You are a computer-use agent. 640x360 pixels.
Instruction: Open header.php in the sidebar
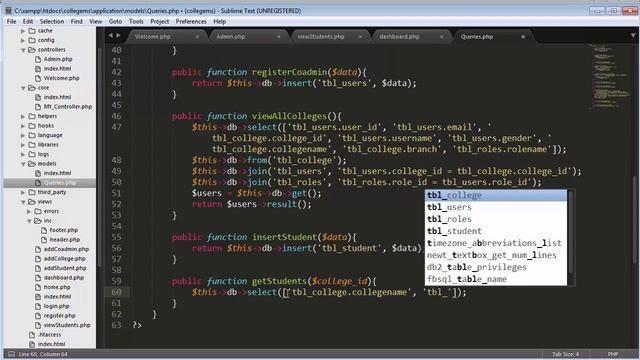click(65, 240)
